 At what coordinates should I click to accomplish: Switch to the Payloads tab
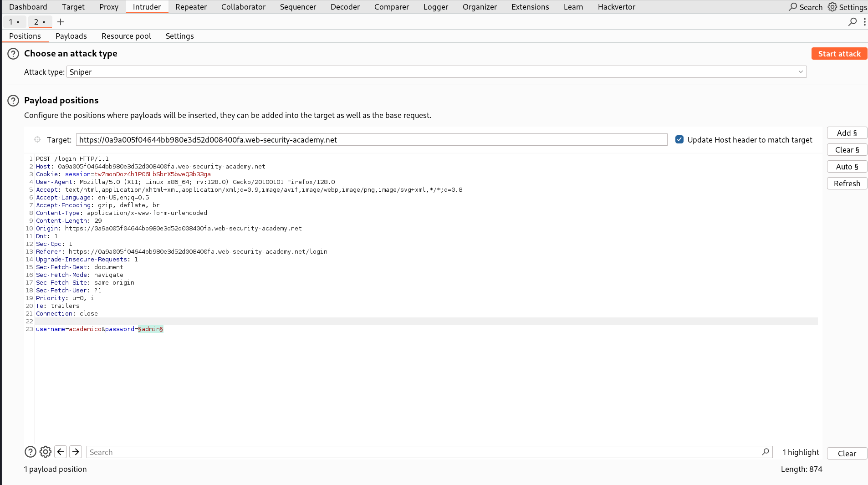(x=71, y=36)
